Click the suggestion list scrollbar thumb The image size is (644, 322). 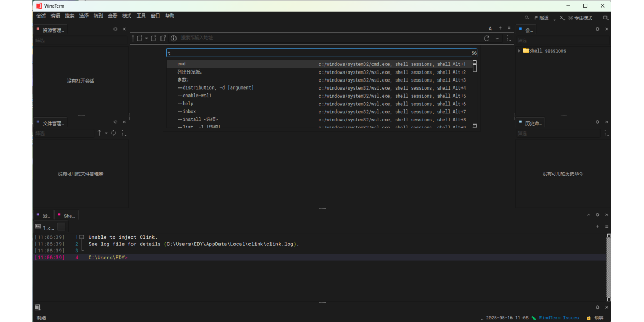(474, 69)
